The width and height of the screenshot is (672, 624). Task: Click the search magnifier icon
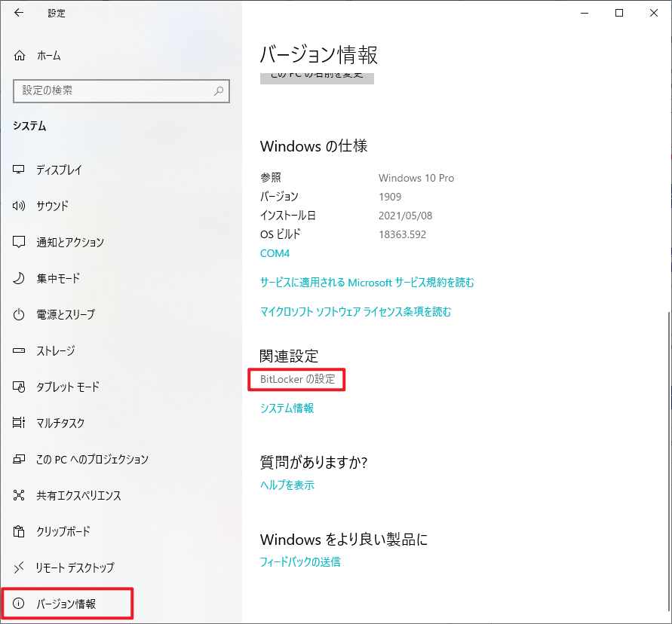[219, 90]
